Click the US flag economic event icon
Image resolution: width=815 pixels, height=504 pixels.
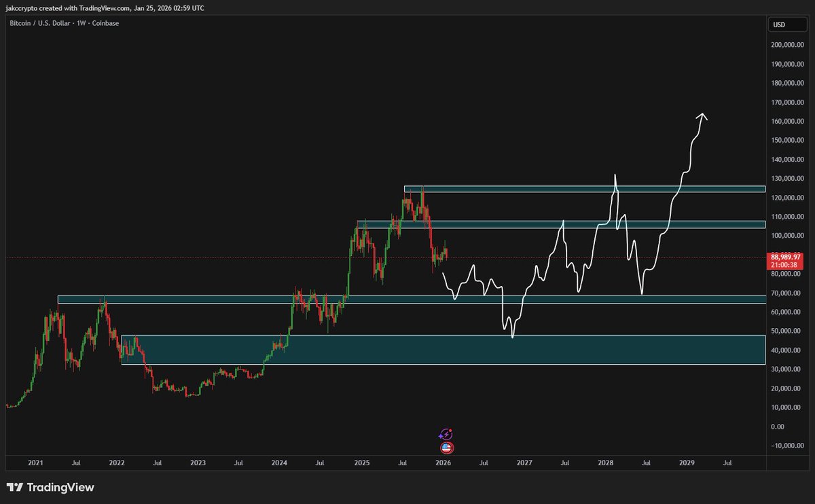pyautogui.click(x=446, y=448)
